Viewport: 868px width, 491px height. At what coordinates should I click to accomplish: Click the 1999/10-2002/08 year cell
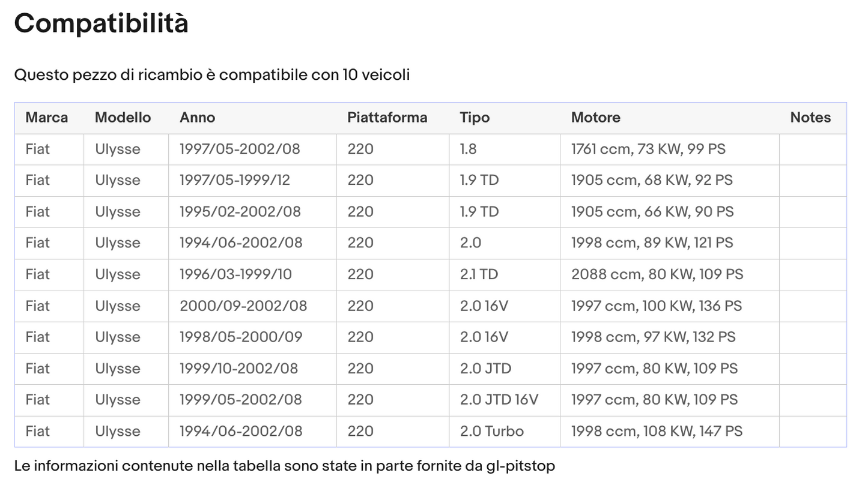(238, 369)
